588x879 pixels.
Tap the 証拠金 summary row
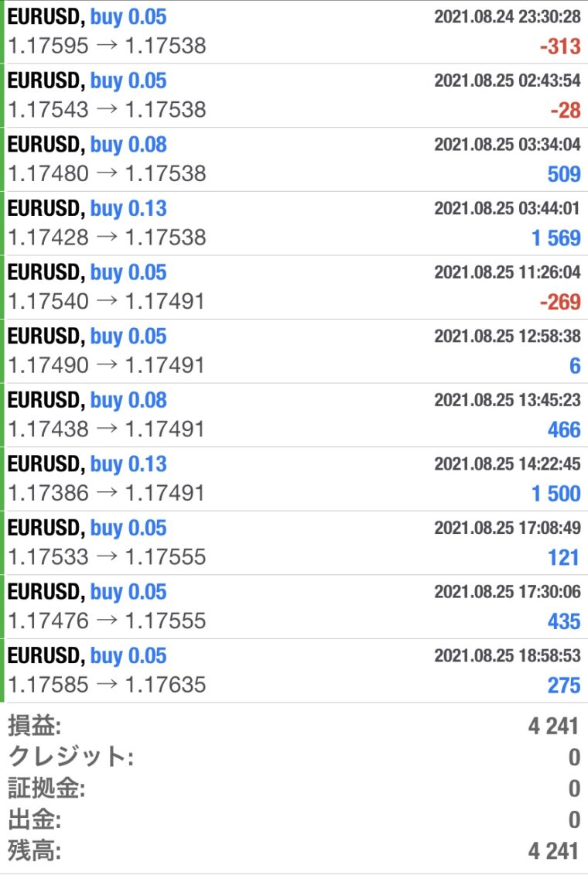pyautogui.click(x=294, y=788)
